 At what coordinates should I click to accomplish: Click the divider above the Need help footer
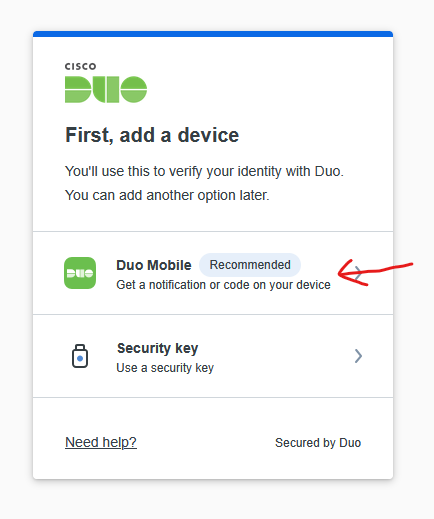click(x=213, y=397)
